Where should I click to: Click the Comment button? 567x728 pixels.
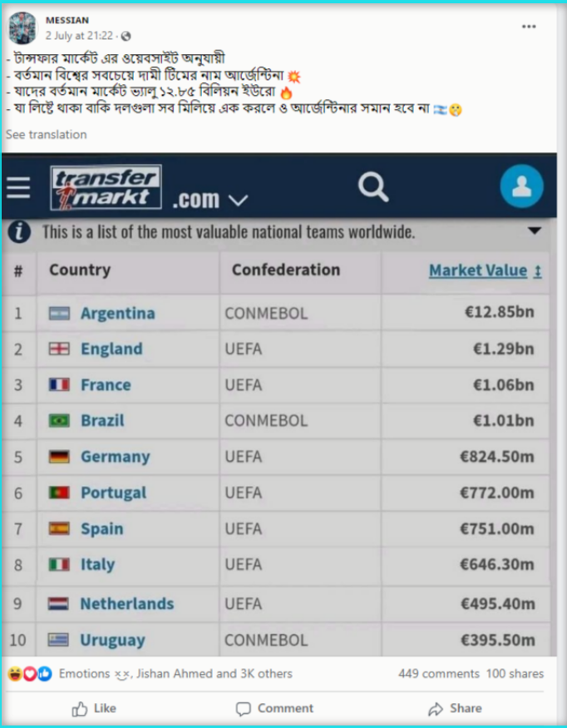pos(274,709)
